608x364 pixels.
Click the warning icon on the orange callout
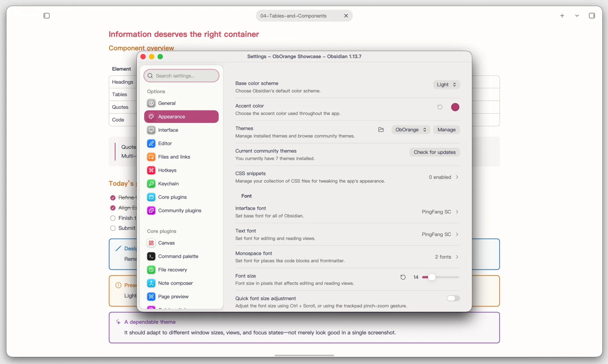[x=118, y=285]
